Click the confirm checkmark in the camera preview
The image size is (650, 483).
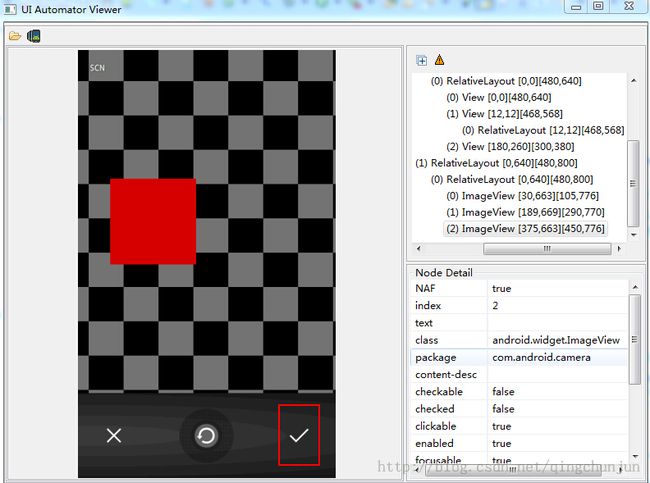299,435
